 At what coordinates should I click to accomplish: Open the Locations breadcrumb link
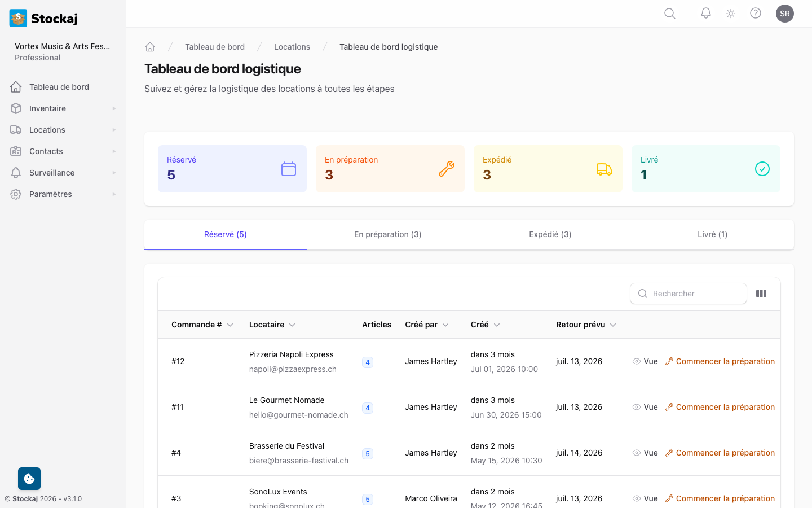[292, 47]
